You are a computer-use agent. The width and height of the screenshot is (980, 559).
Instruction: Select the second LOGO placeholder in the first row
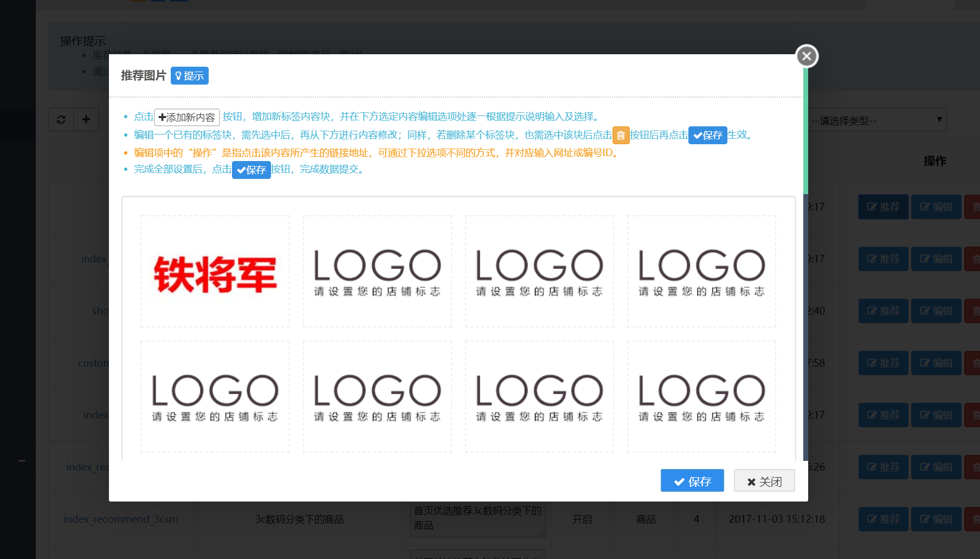[377, 272]
